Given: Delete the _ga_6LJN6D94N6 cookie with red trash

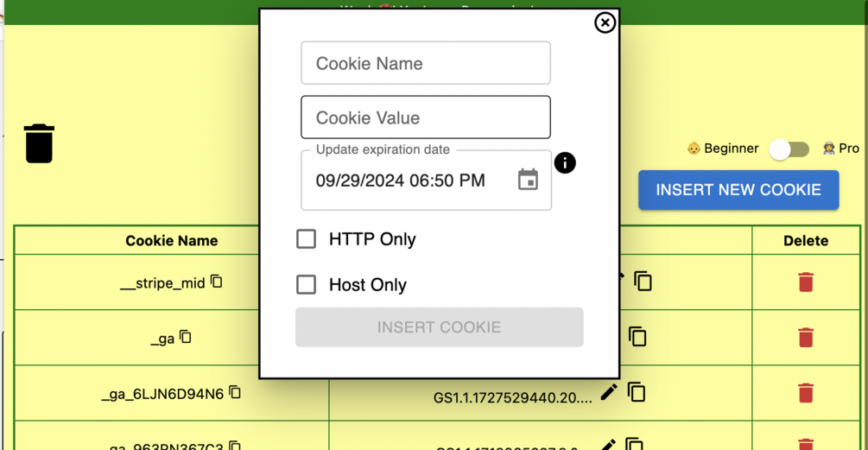Looking at the screenshot, I should [805, 393].
